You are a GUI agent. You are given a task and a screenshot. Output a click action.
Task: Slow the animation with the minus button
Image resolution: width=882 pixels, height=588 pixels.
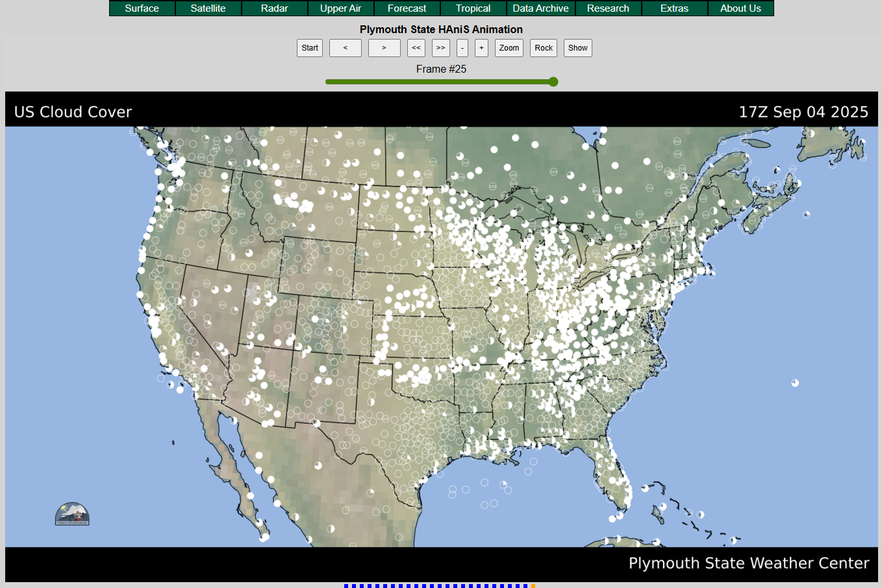pos(462,47)
